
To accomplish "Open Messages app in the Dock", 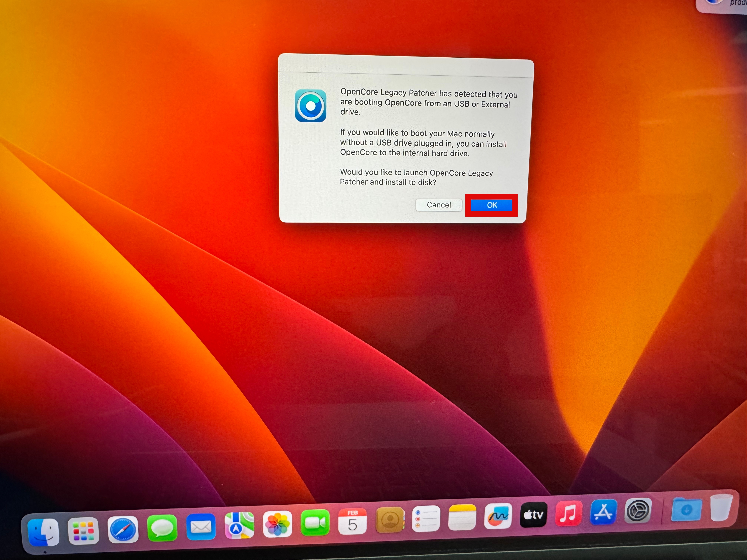I will point(162,528).
